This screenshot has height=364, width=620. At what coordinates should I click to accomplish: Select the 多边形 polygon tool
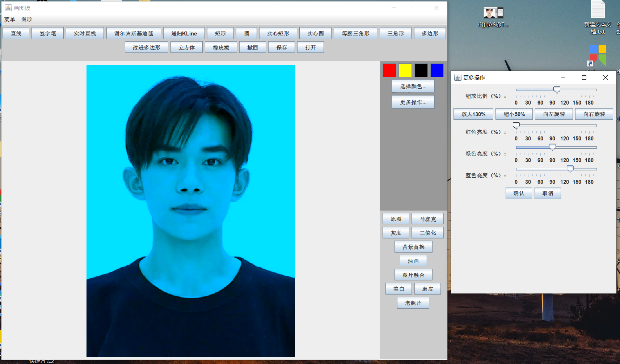point(430,33)
